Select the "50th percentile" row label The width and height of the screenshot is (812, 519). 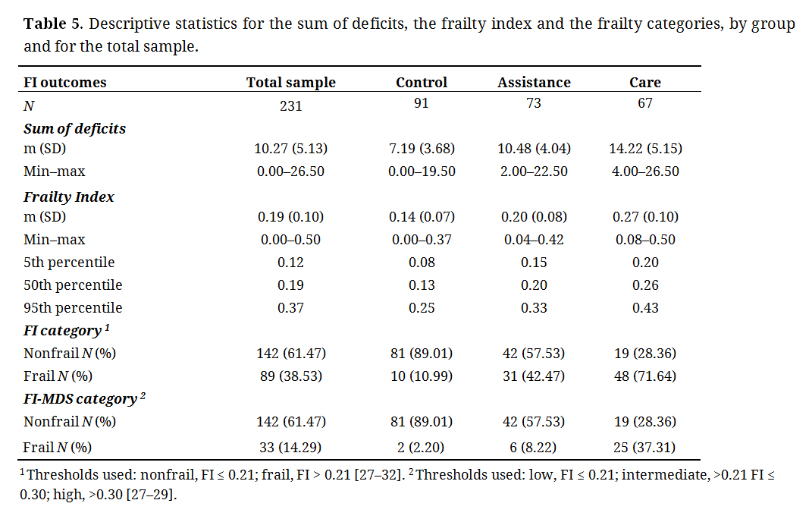click(73, 285)
